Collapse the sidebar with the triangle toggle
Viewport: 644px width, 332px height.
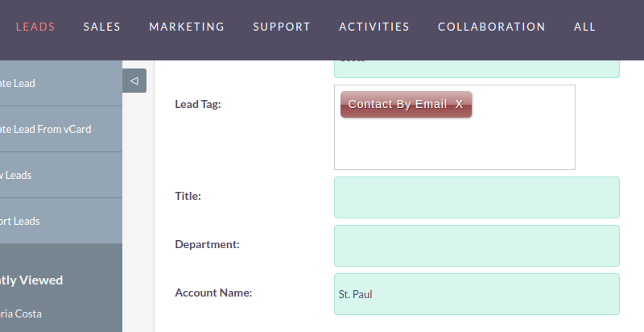(134, 81)
